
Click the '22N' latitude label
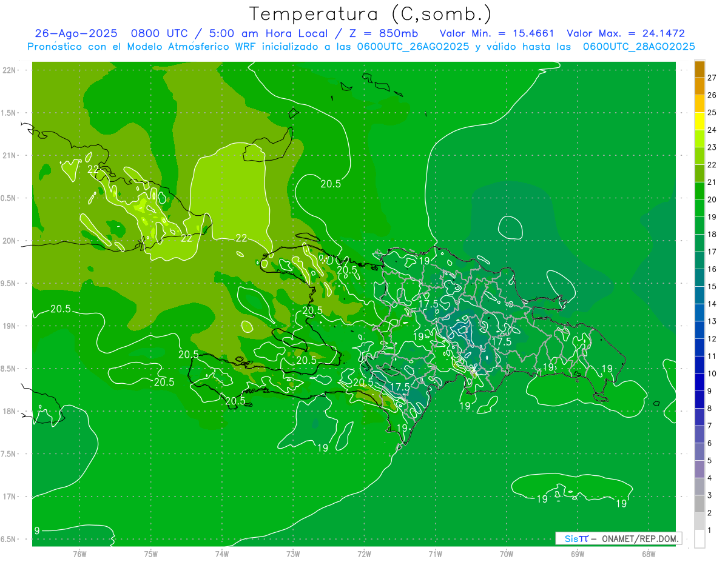point(9,70)
